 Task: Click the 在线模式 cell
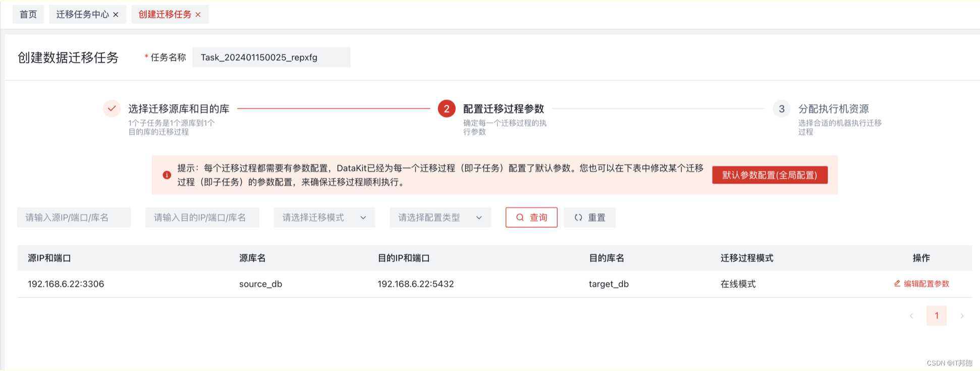click(x=738, y=284)
